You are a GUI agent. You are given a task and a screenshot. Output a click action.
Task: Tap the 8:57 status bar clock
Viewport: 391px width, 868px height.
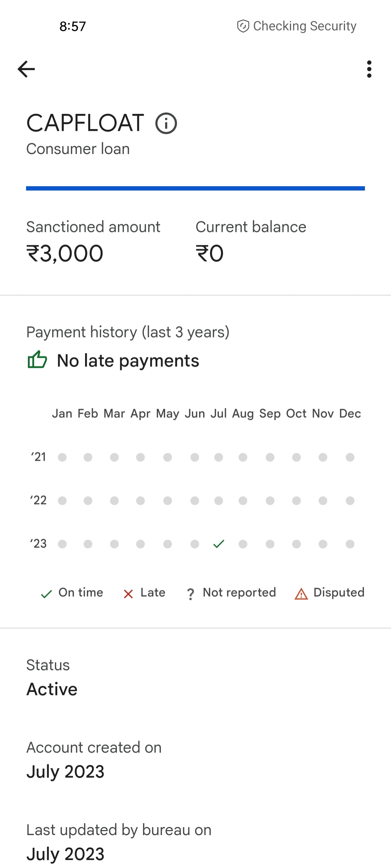pyautogui.click(x=73, y=26)
